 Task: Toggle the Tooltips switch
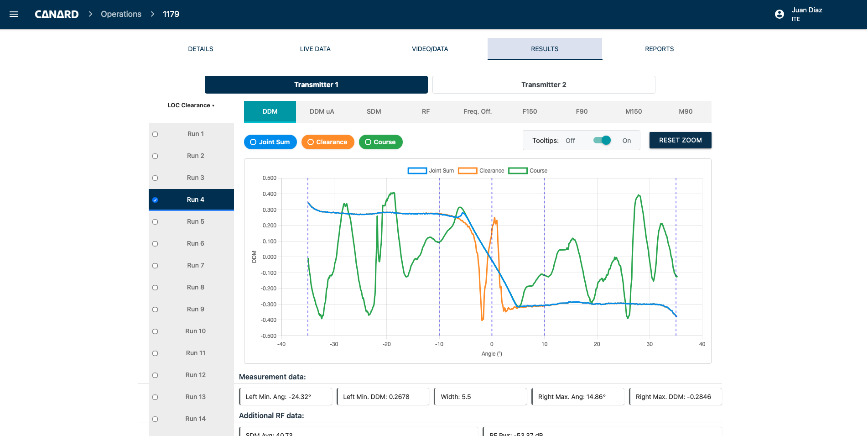602,141
